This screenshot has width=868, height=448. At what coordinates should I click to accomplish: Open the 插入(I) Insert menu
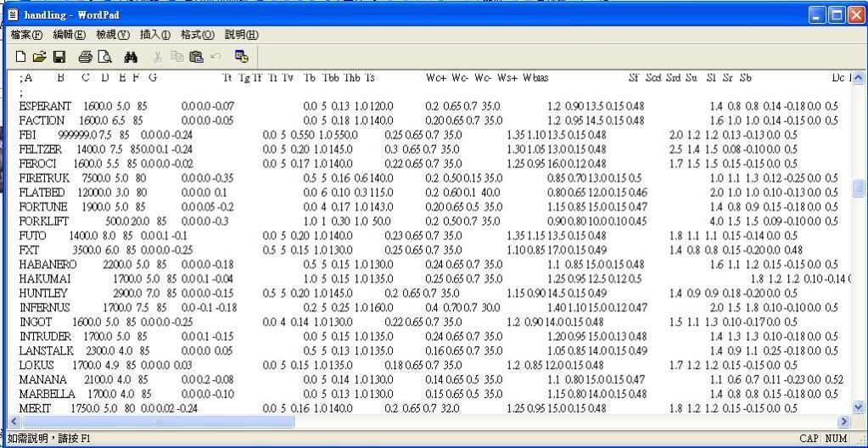(x=155, y=34)
